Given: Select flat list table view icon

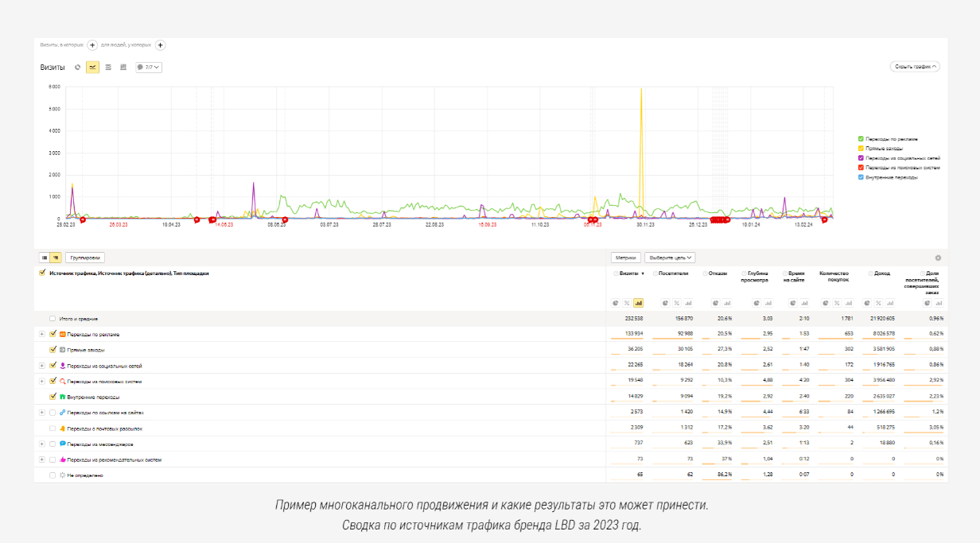Looking at the screenshot, I should click(x=45, y=258).
